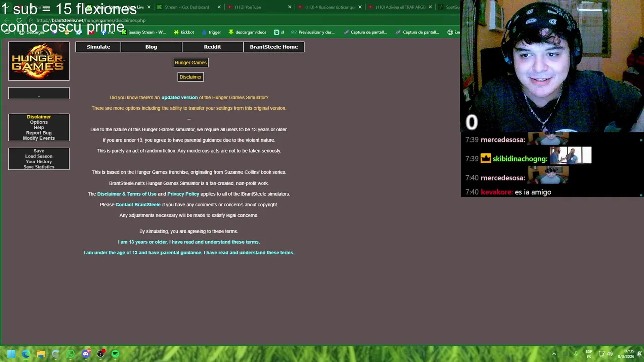Click Save in the sidebar
The width and height of the screenshot is (644, 362).
pyautogui.click(x=39, y=151)
